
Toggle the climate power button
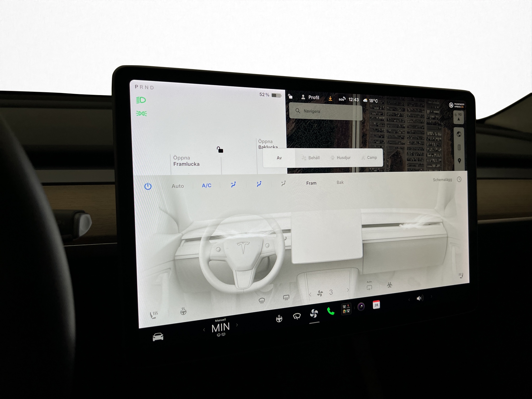point(148,186)
